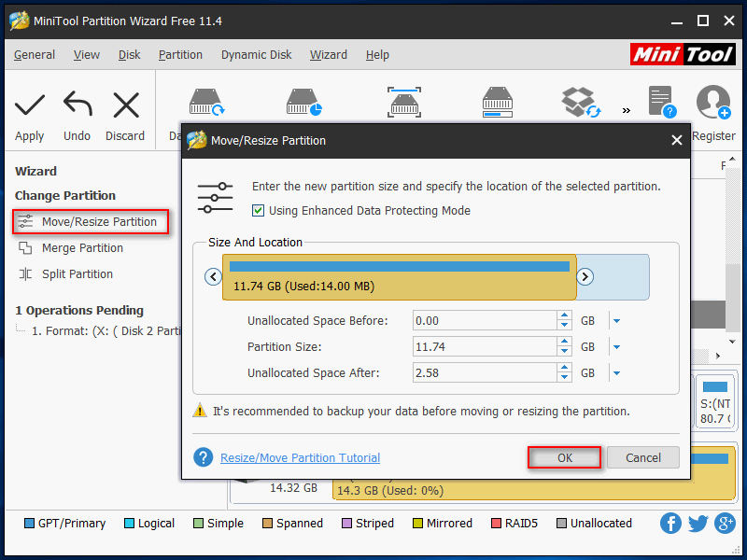Increase Unallocated Space Before with up spinner
Viewport: 747px width, 560px height.
click(x=564, y=315)
